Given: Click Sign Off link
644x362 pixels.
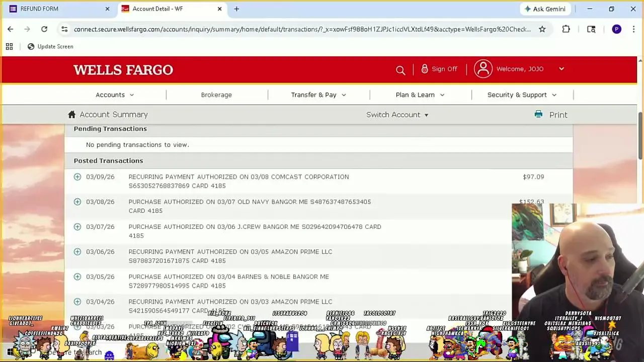Looking at the screenshot, I should pyautogui.click(x=444, y=69).
